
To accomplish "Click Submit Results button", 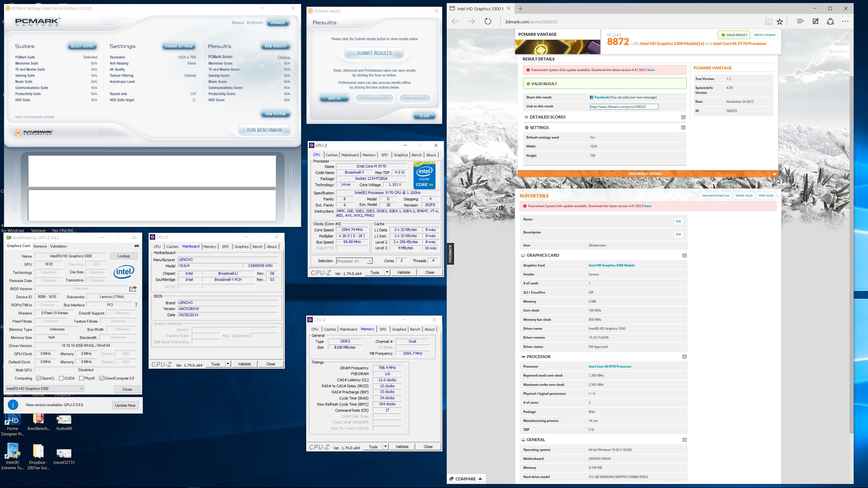I will (374, 53).
